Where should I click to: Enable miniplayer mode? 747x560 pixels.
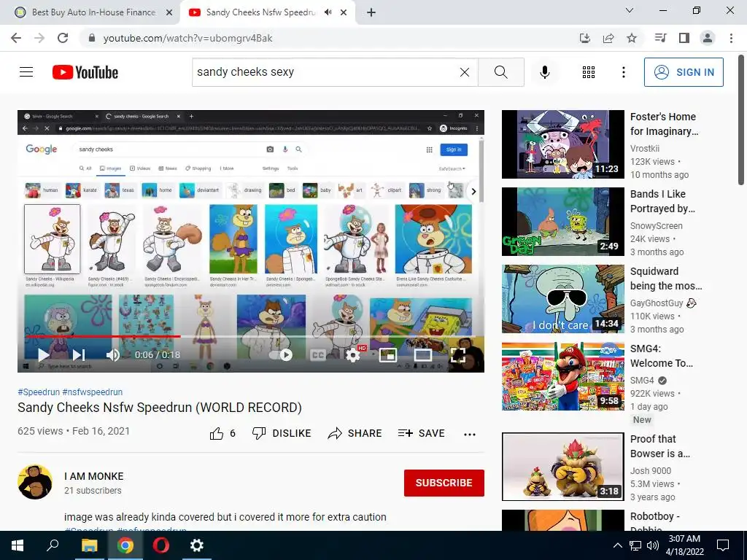coord(388,355)
